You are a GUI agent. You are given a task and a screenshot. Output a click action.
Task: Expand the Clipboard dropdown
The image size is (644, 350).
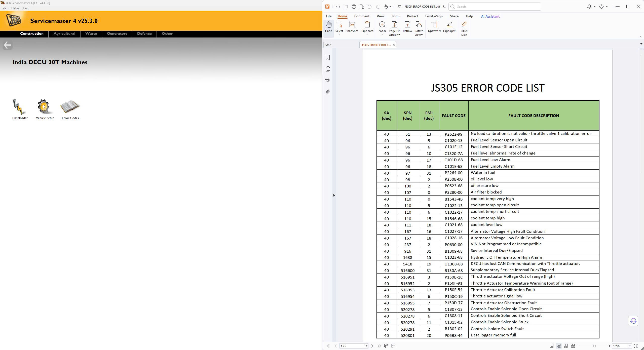(x=367, y=34)
